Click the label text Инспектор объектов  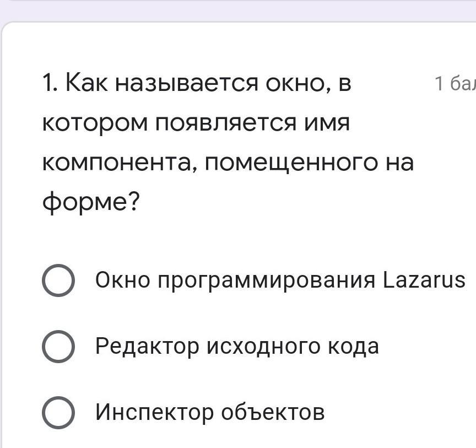click(210, 413)
